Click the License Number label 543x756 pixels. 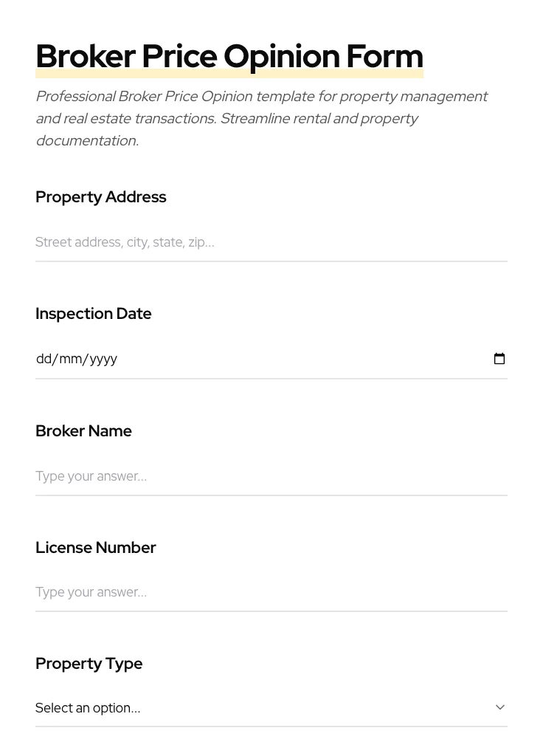click(96, 547)
